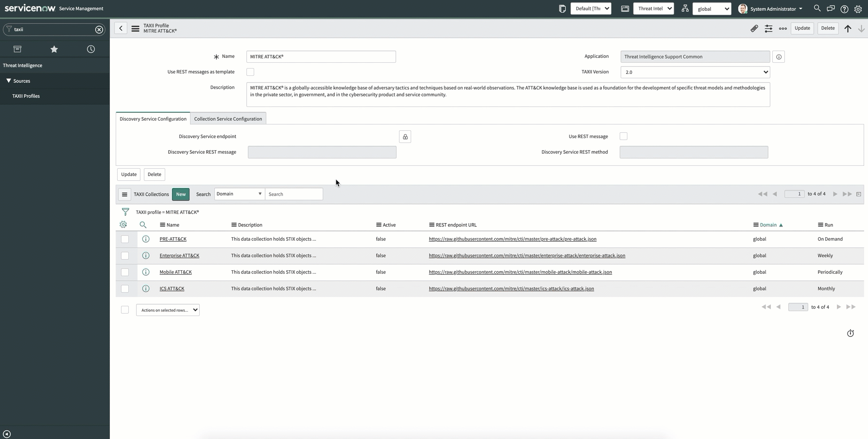Click the list filter funnel icon

point(125,212)
